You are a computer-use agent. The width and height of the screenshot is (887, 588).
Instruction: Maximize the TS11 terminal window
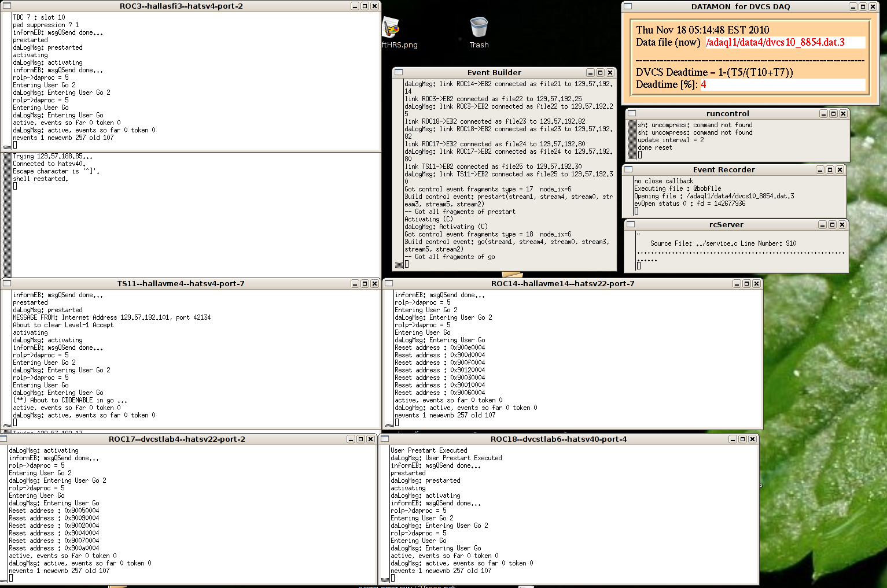tap(365, 284)
